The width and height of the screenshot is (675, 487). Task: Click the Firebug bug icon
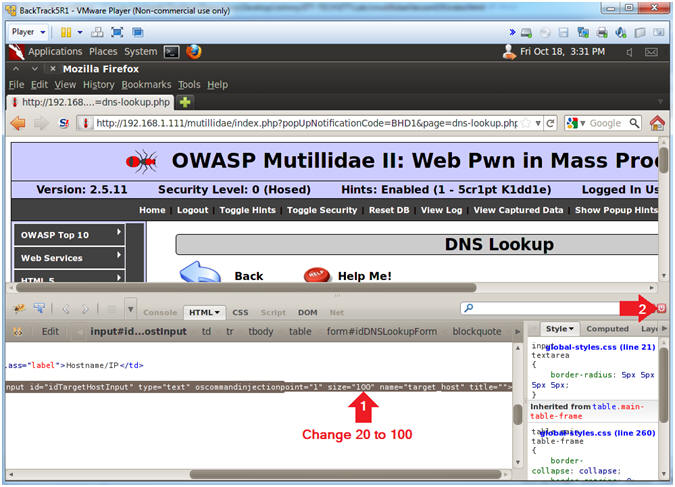click(19, 308)
